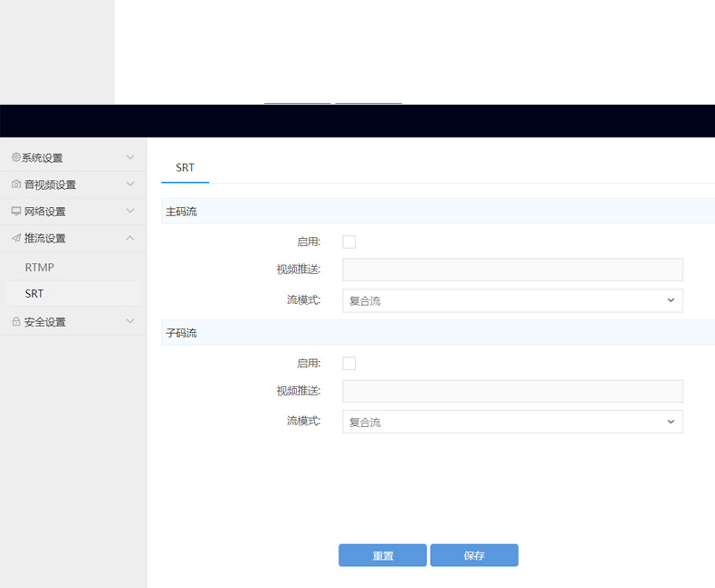
Task: Open the 主码流 流模式 dropdown
Action: click(x=512, y=300)
